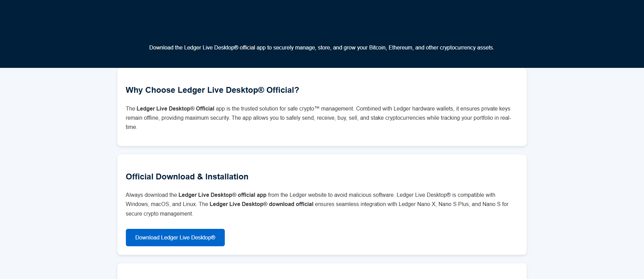Click the text 'remain offline, providing maximum security'
The height and width of the screenshot is (279, 644).
(x=177, y=118)
